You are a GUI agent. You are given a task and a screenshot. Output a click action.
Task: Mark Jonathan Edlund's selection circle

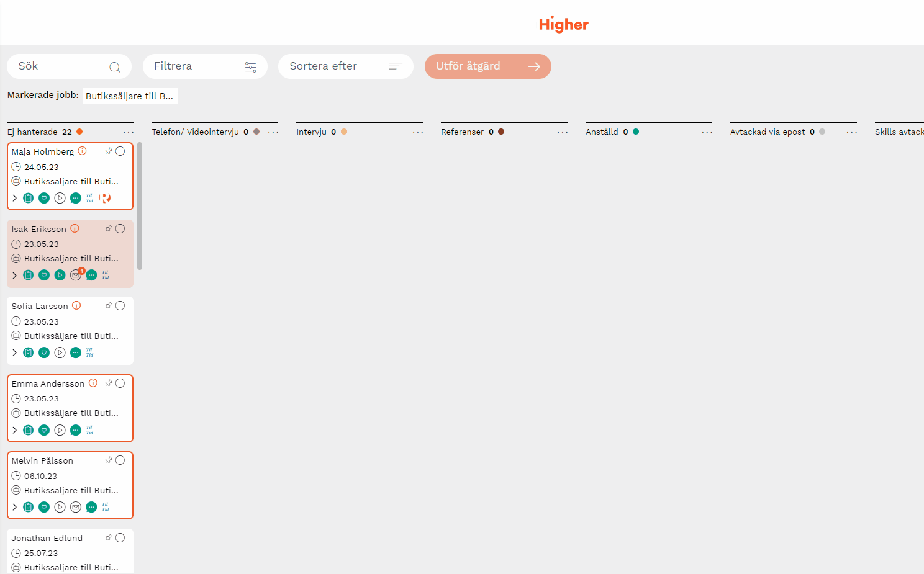click(120, 537)
